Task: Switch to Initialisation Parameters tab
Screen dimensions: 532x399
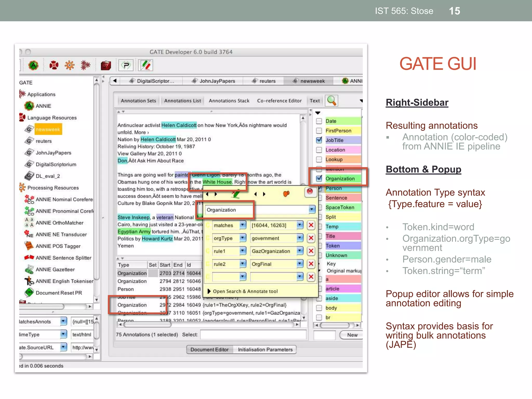Action: tap(265, 350)
